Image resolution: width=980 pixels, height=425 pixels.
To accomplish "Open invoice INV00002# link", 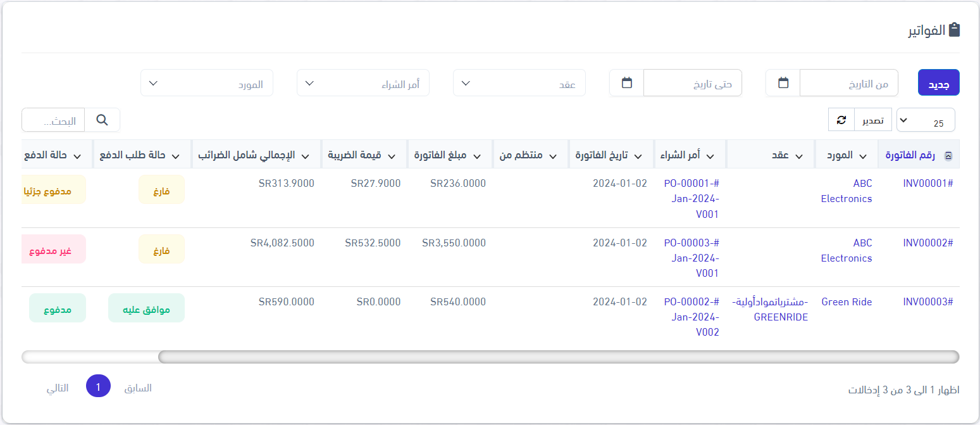I will tap(927, 243).
